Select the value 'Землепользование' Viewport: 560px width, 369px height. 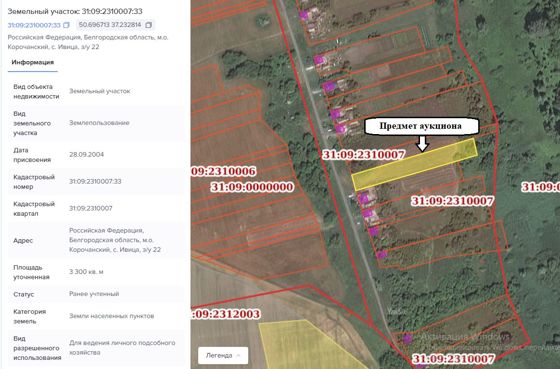pos(99,123)
